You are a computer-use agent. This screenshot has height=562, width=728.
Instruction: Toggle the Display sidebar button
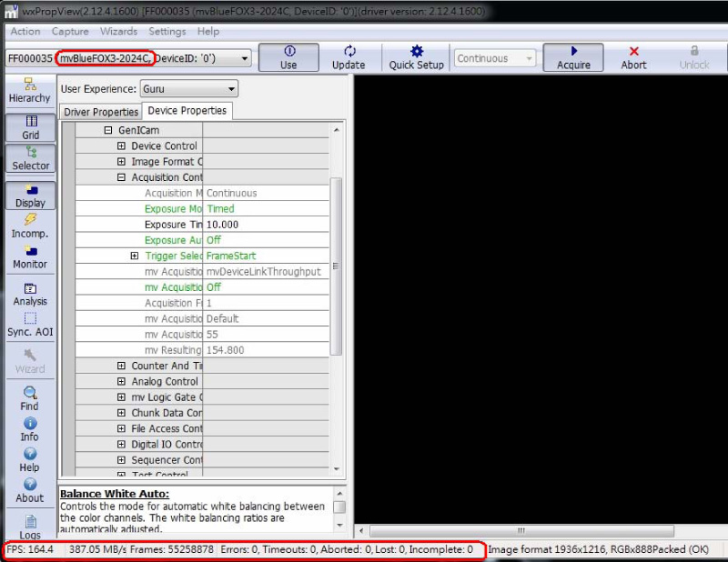tap(30, 196)
